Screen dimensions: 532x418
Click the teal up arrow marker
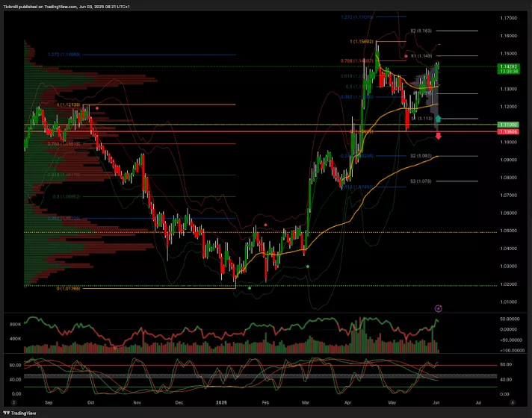[x=439, y=119]
